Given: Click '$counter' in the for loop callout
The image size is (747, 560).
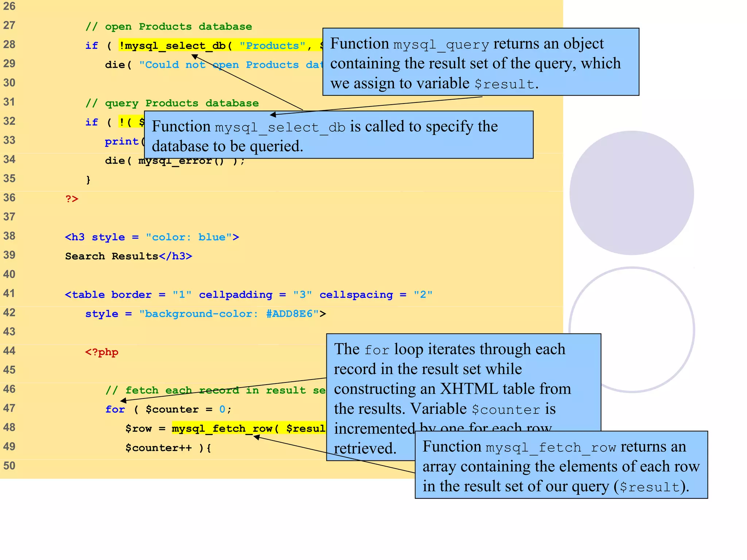Looking at the screenshot, I should (x=506, y=409).
